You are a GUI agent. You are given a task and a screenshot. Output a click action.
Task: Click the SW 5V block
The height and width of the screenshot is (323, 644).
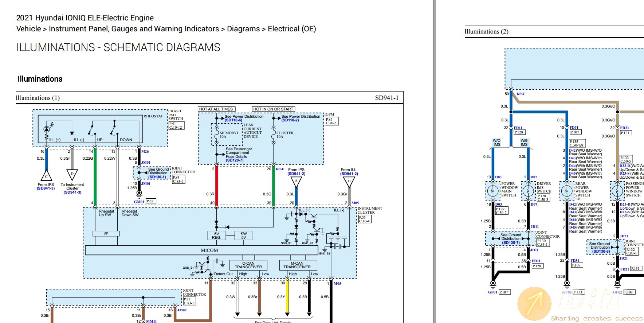[x=244, y=236]
